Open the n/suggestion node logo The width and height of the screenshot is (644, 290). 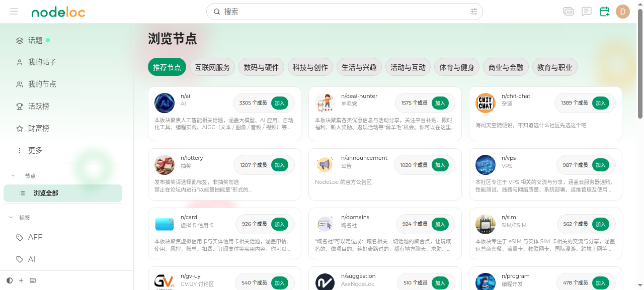point(325,281)
